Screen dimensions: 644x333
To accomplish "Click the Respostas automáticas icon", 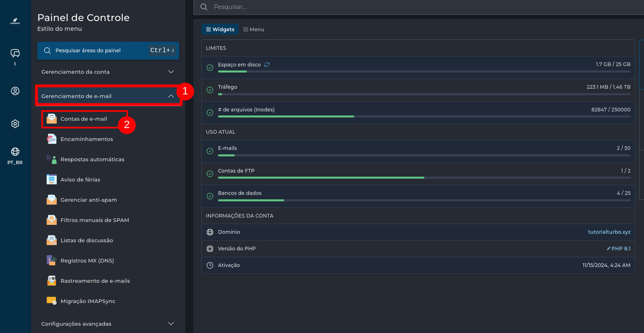I will pos(51,159).
